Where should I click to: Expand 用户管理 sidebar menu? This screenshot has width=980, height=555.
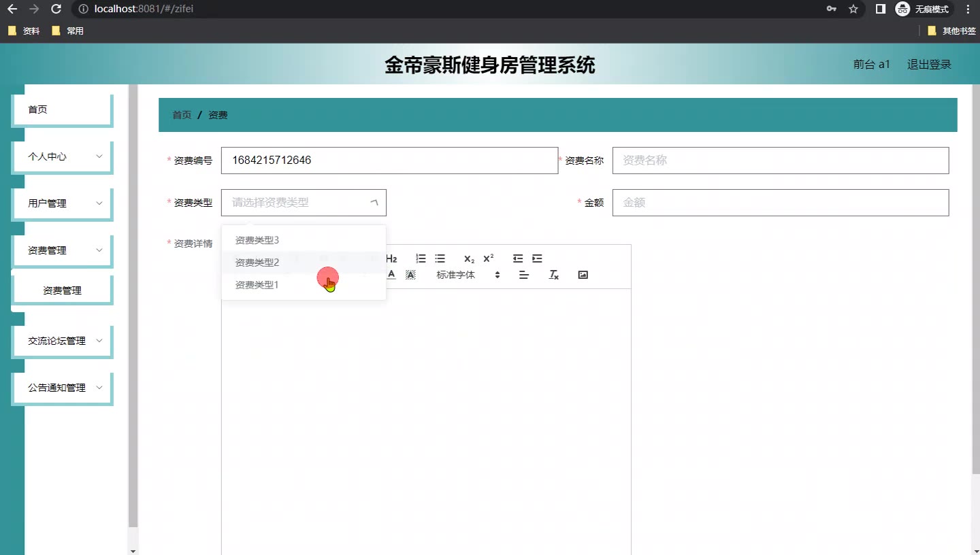[62, 203]
